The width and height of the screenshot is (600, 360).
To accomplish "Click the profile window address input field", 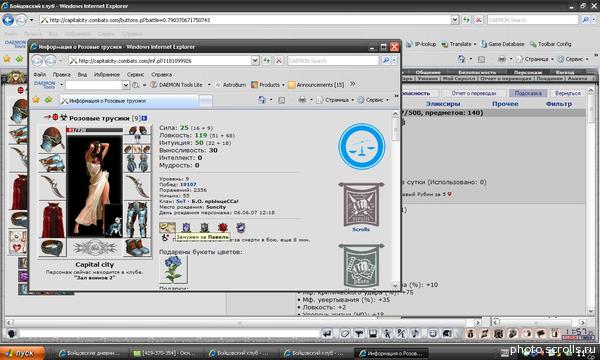I will [x=160, y=60].
